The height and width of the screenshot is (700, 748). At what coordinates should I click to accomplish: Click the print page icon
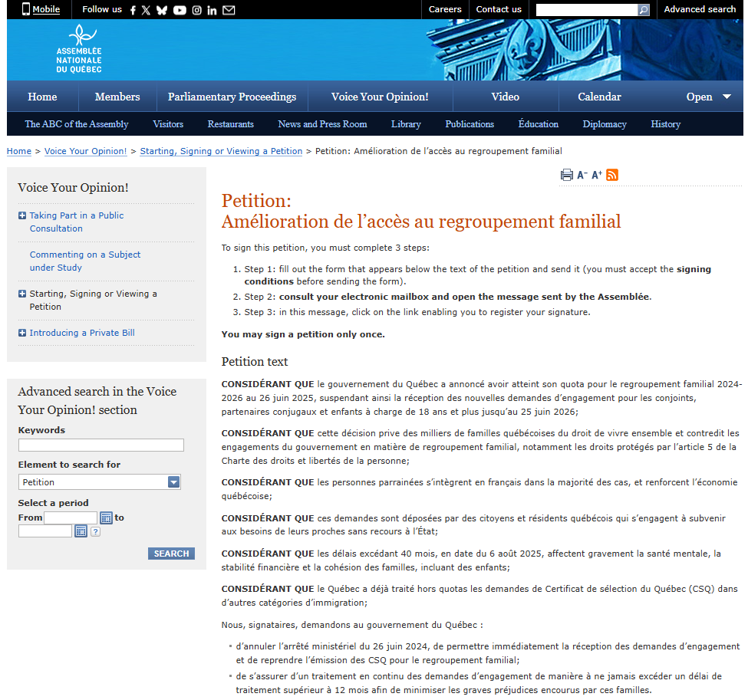click(x=567, y=175)
